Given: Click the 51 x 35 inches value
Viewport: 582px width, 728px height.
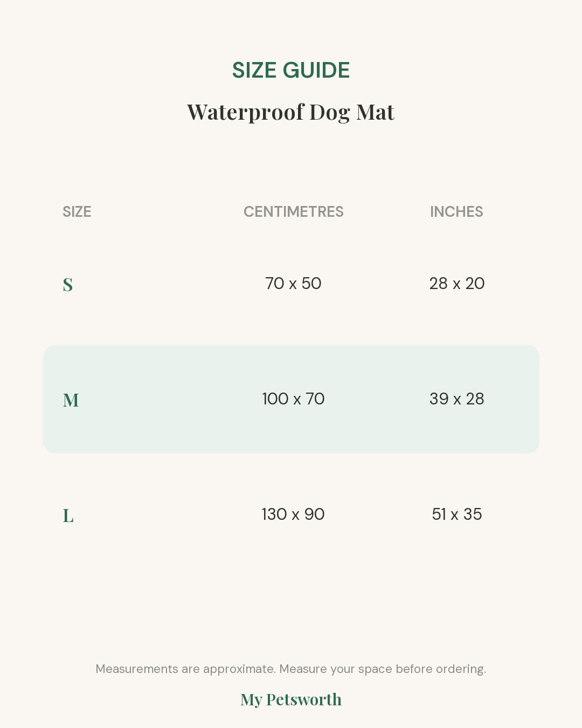Looking at the screenshot, I should pyautogui.click(x=457, y=514).
